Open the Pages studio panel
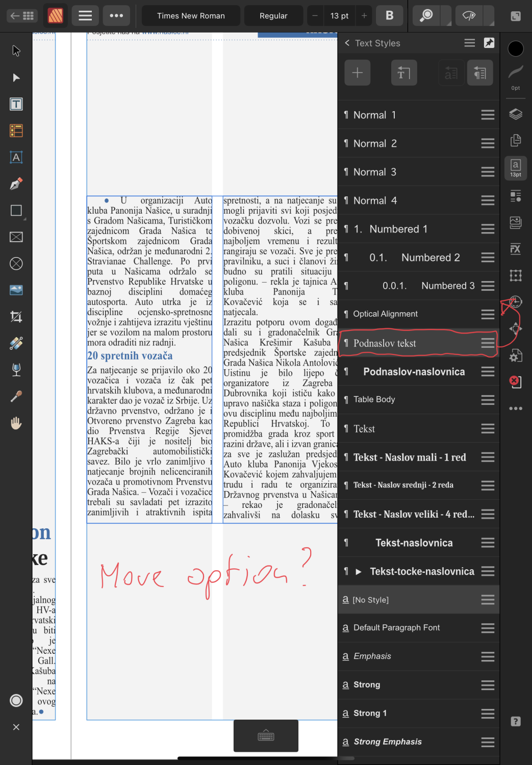 pos(516,140)
